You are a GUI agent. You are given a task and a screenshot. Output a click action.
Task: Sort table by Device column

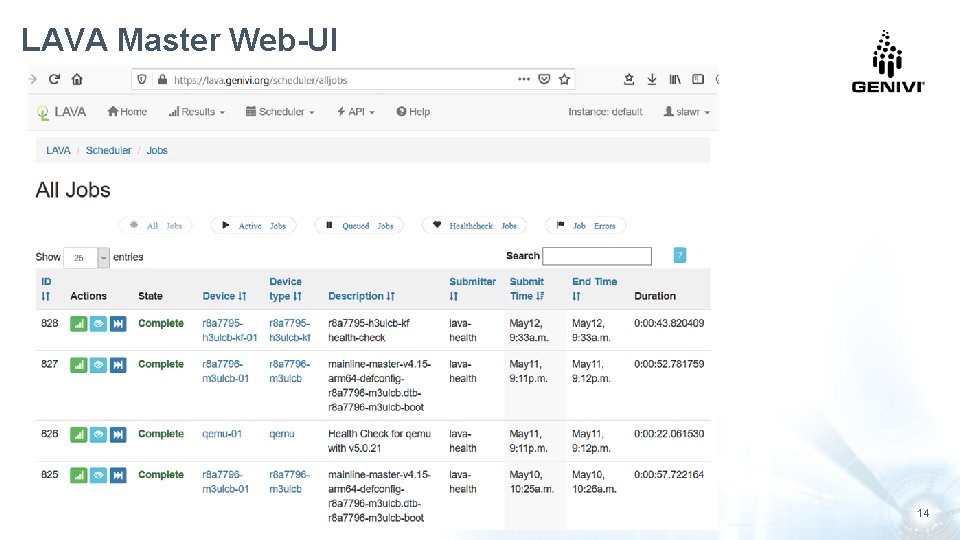[224, 296]
